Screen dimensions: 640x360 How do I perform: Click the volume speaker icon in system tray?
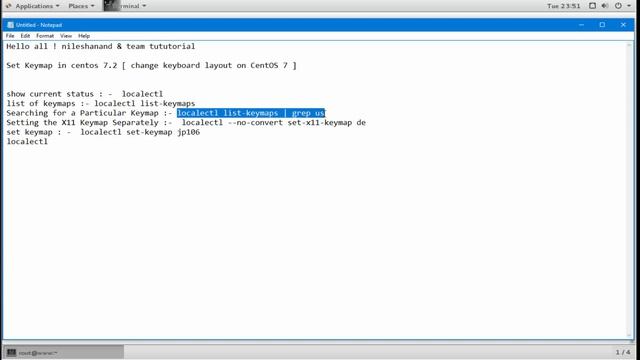pyautogui.click(x=605, y=6)
